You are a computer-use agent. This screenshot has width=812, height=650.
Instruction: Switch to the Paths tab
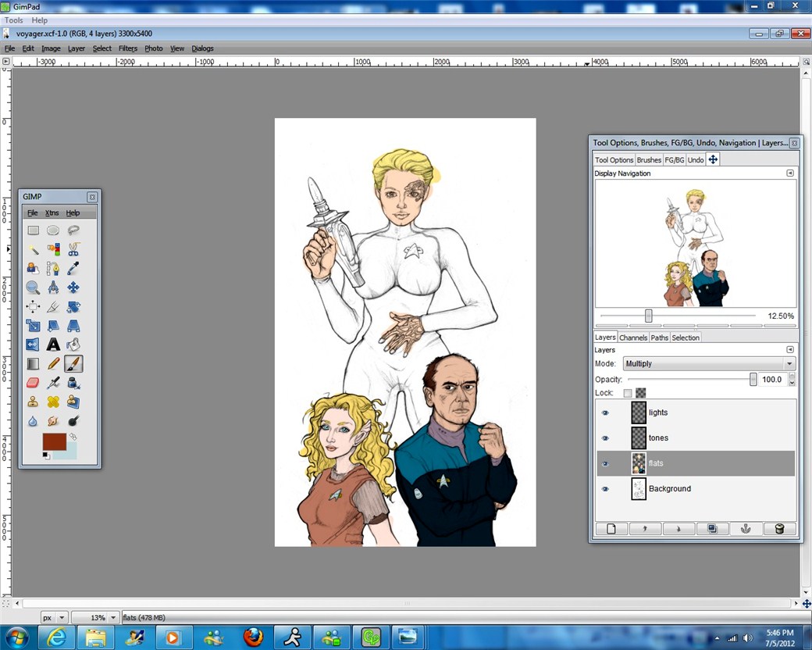659,337
